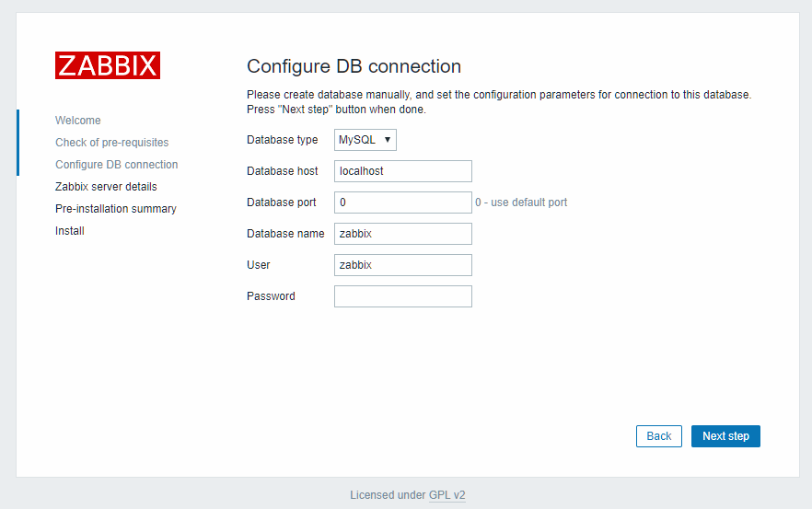Click the Database type label
812x509 pixels.
click(x=283, y=140)
